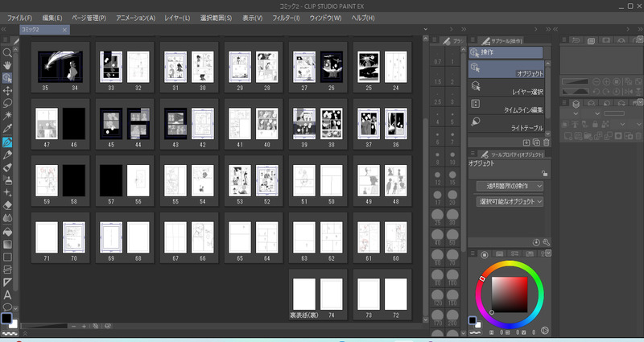Select the Move layer tool
Image resolution: width=644 pixels, height=342 pixels.
(7, 91)
